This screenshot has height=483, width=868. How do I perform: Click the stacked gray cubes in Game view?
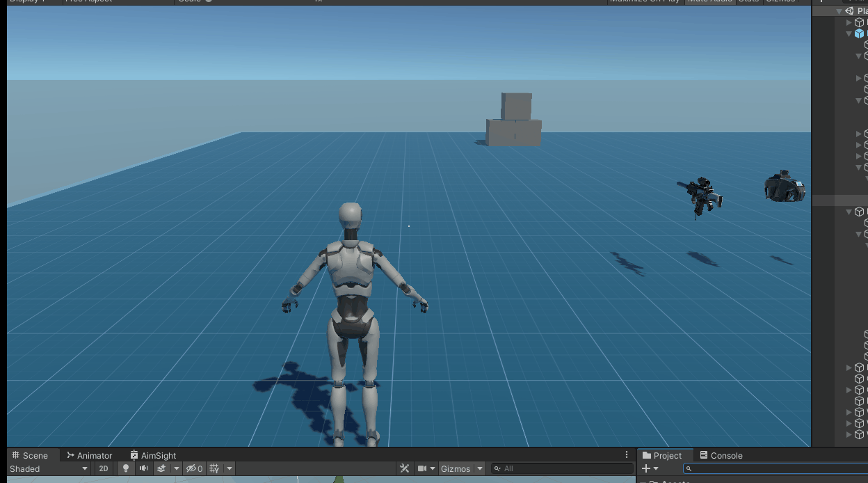coord(514,119)
